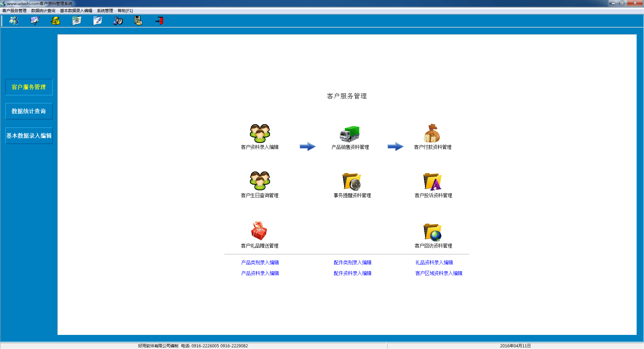644x349 pixels.
Task: Follow the 产品资料录入编辑 link
Action: coord(260,273)
